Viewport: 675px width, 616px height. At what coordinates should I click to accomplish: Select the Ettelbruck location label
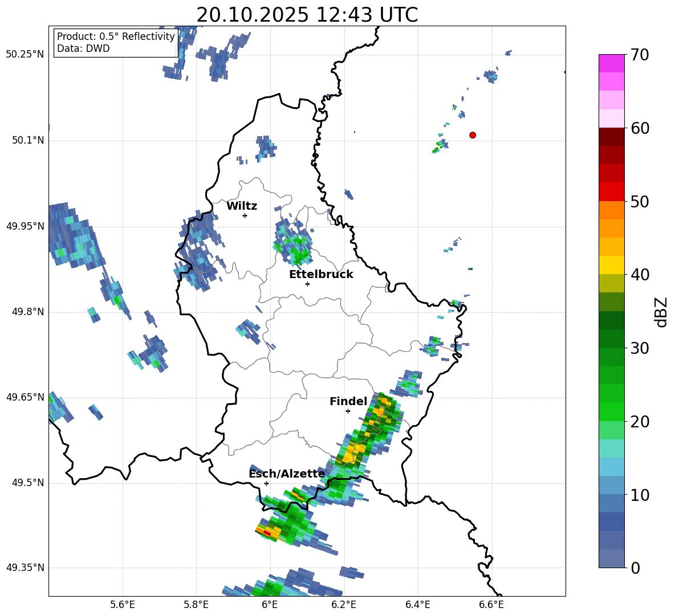point(321,275)
